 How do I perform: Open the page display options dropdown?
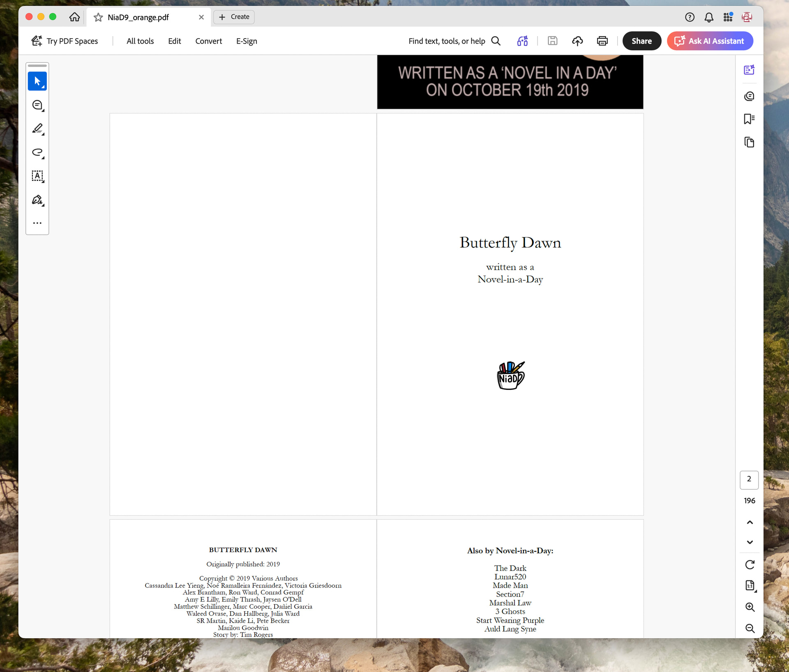pyautogui.click(x=750, y=586)
